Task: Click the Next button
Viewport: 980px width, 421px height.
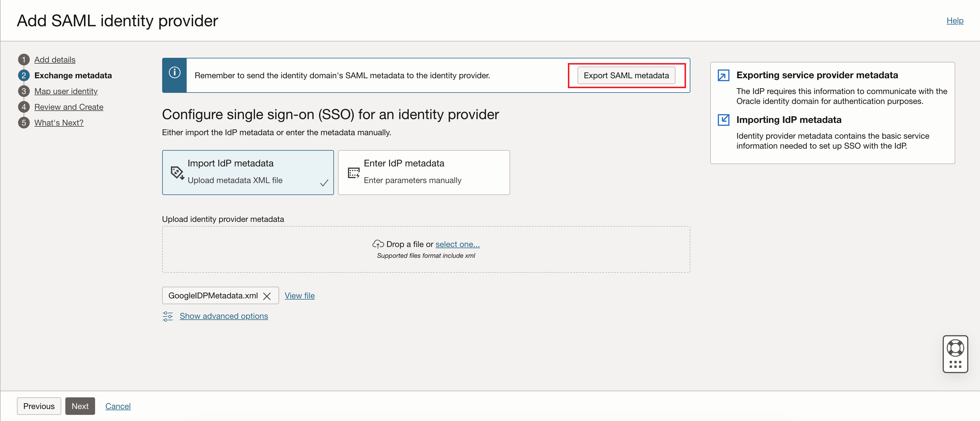Action: [x=80, y=406]
